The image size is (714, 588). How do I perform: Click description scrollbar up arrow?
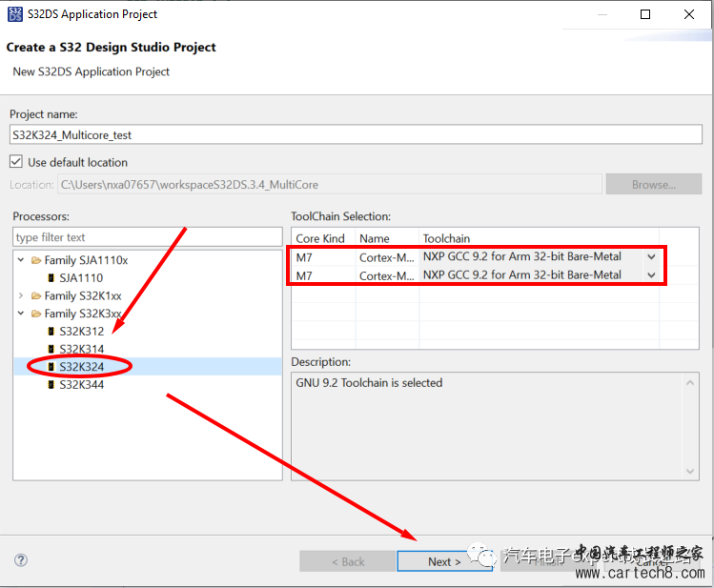[690, 383]
